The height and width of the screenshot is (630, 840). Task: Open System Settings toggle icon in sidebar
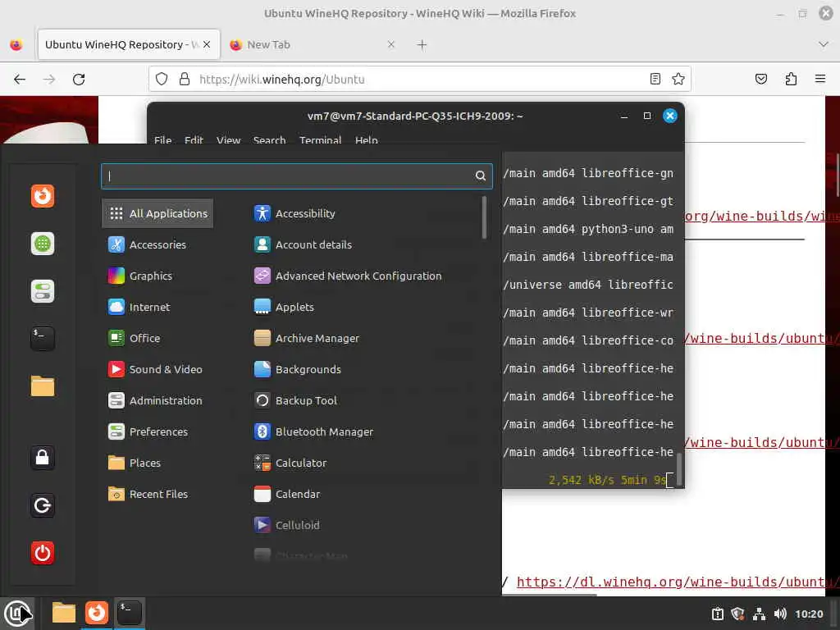43,291
